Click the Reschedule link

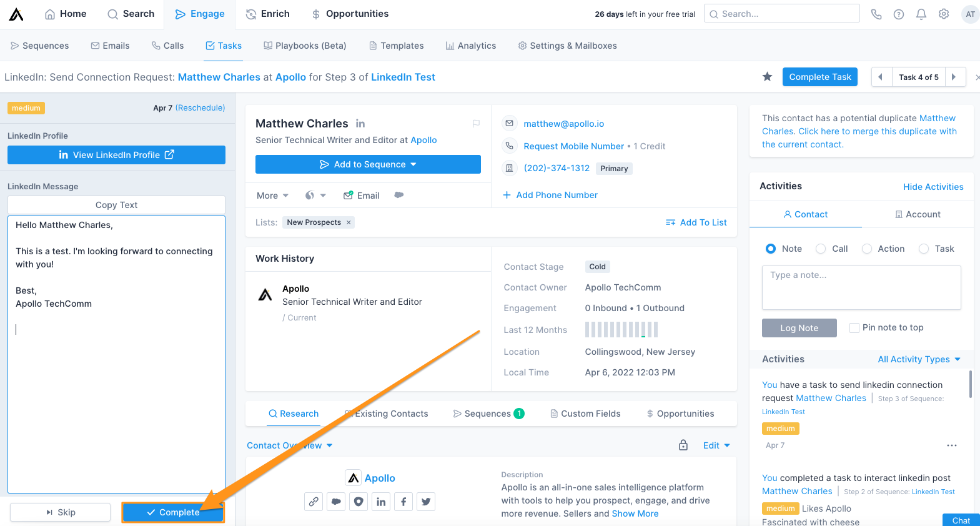200,108
